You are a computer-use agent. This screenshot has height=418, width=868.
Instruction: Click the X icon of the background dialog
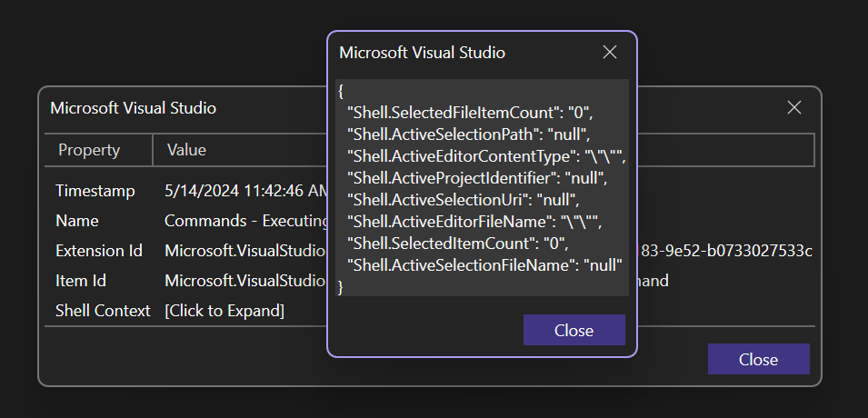coord(794,107)
